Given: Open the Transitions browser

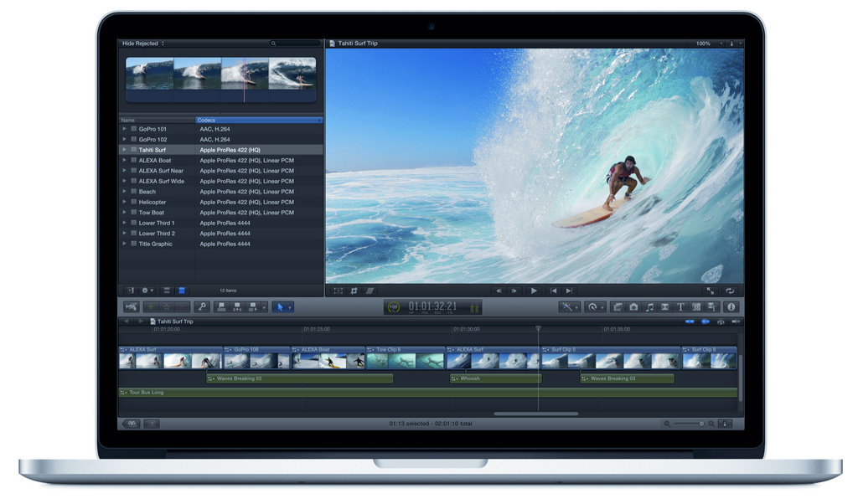Looking at the screenshot, I should [665, 306].
